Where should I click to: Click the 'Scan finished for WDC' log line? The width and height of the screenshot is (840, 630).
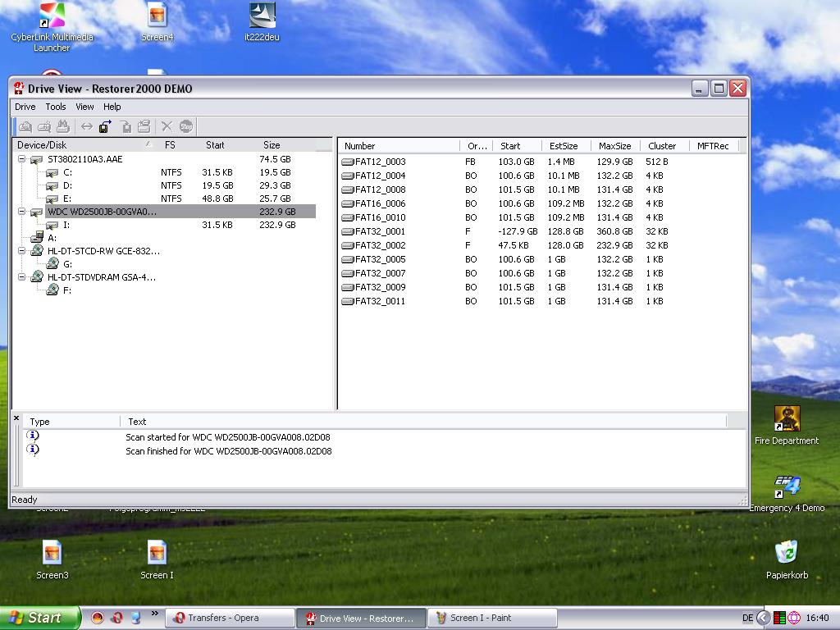[229, 451]
